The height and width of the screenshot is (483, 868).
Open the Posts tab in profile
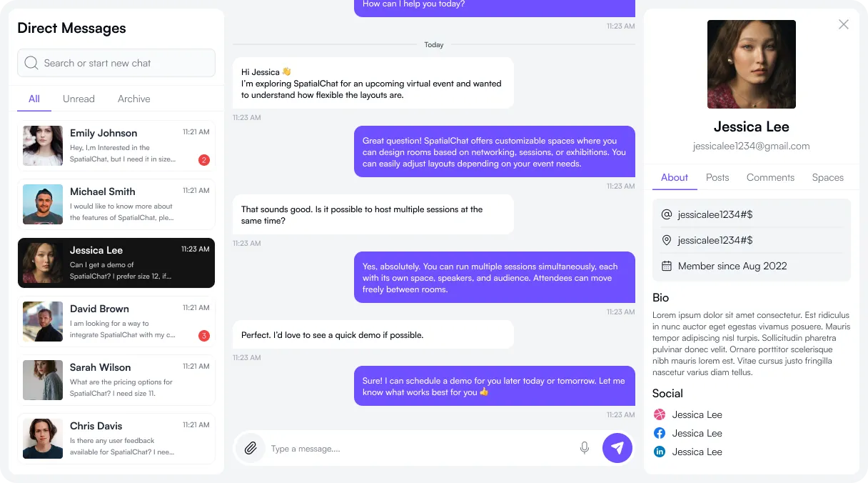pos(717,177)
